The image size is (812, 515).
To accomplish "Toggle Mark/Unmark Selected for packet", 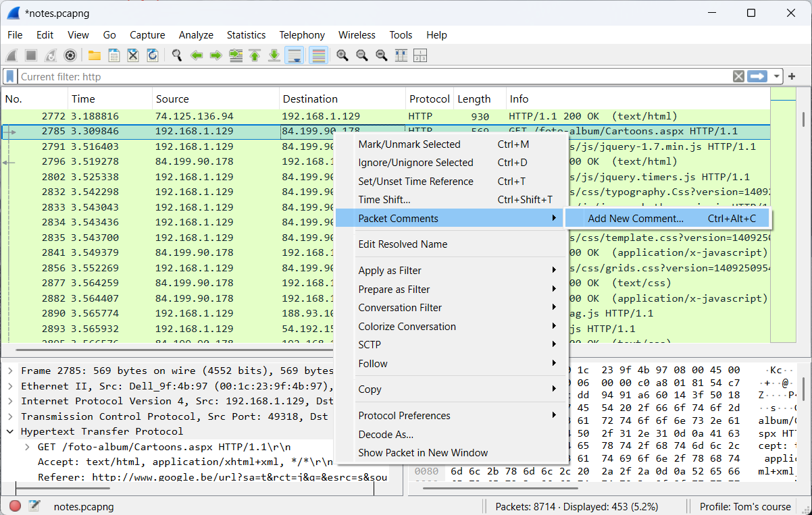I will click(409, 144).
